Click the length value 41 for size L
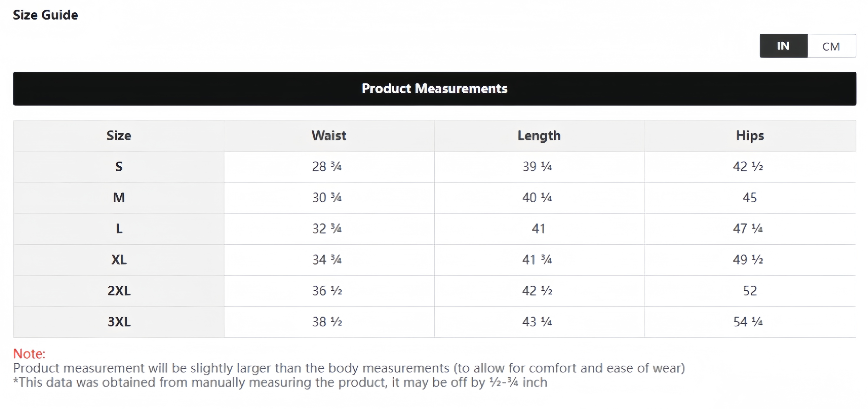The image size is (868, 409). (x=538, y=229)
